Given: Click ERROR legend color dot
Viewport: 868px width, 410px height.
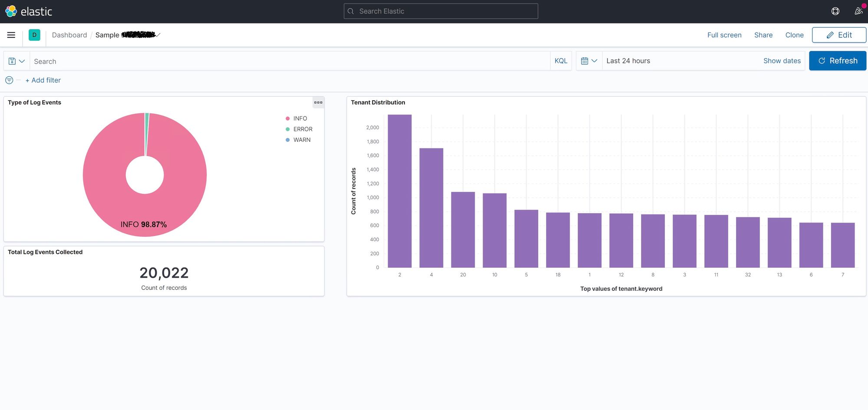Looking at the screenshot, I should tap(287, 129).
